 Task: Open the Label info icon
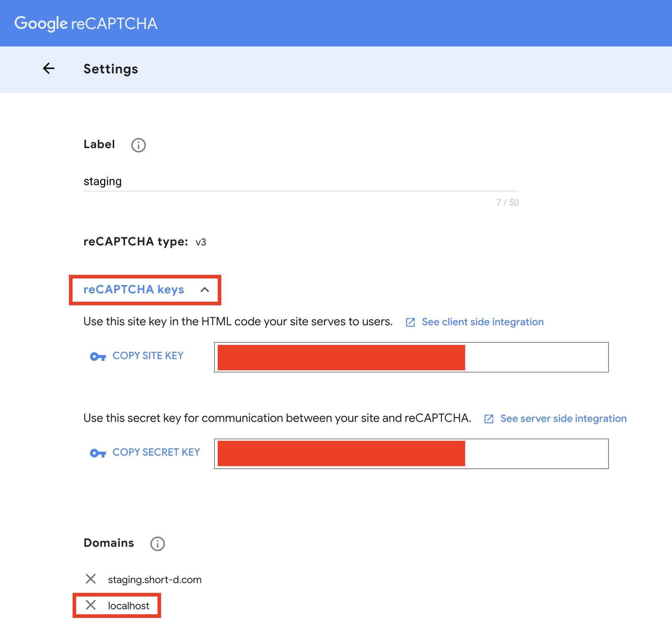point(138,145)
